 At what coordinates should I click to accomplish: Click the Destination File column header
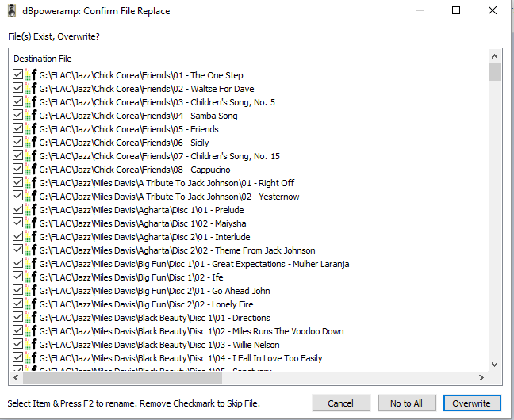pos(43,59)
